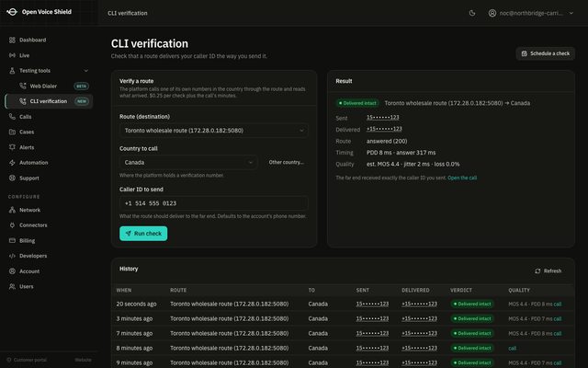Click the calendar icon on Schedule a check
Image resolution: width=588 pixels, height=368 pixels.
[x=525, y=53]
